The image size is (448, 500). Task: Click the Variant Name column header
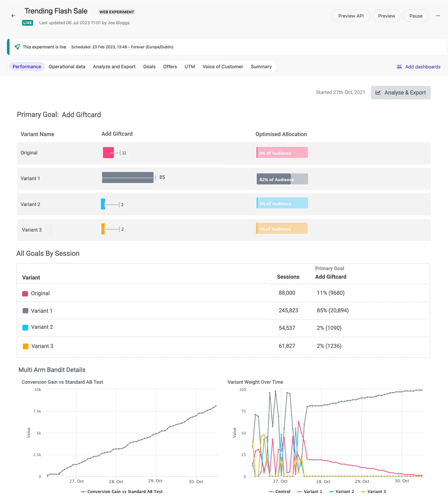(x=37, y=134)
